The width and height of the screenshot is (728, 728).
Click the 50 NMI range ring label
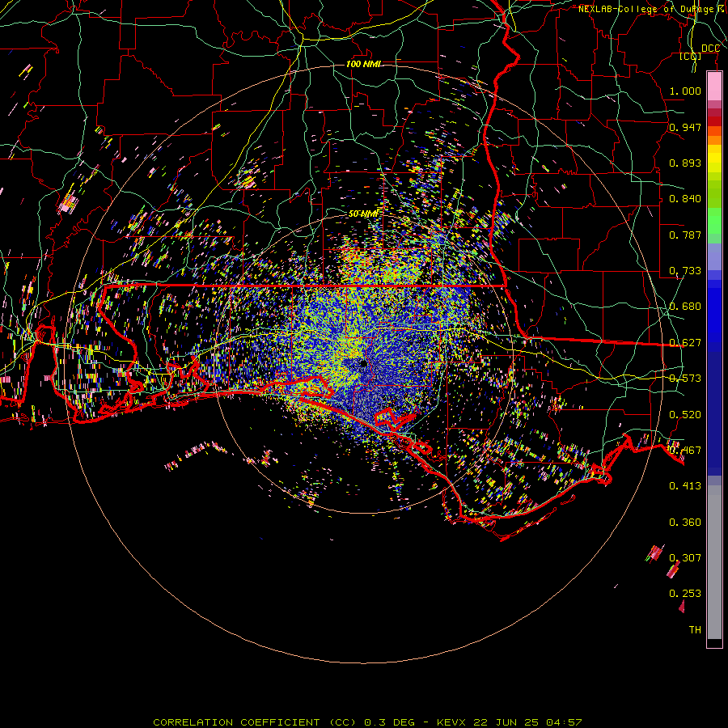363,214
